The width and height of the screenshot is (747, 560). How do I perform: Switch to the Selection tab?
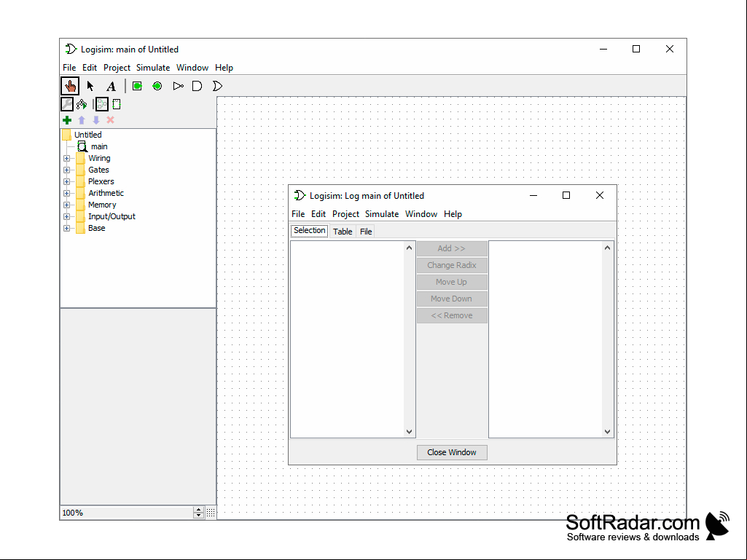(310, 231)
